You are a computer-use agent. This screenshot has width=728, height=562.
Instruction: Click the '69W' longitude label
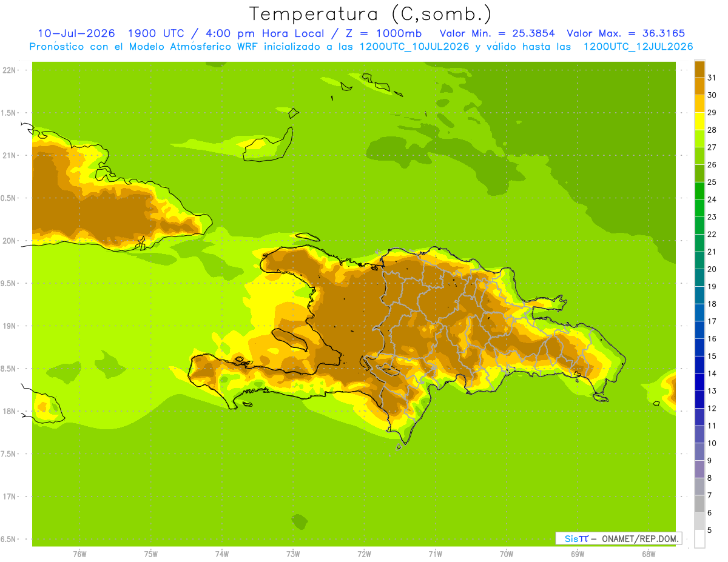click(x=578, y=554)
